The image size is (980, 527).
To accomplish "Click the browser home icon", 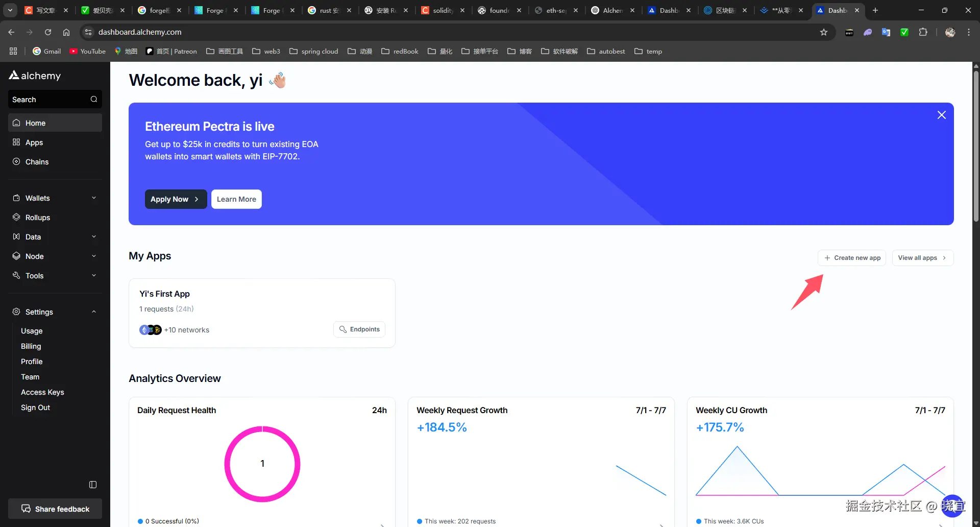I will click(66, 32).
